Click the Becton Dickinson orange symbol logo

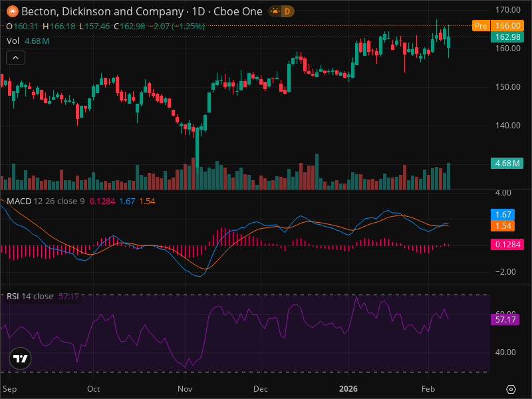coord(12,11)
